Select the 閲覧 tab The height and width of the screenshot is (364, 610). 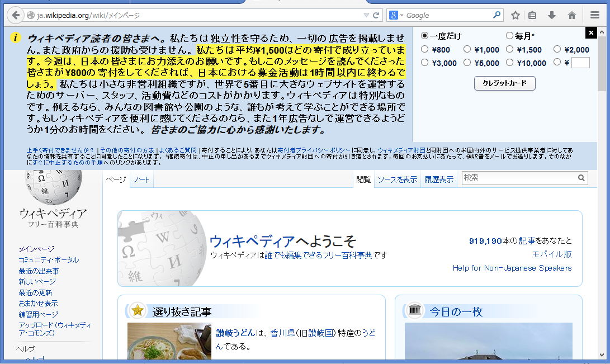363,179
